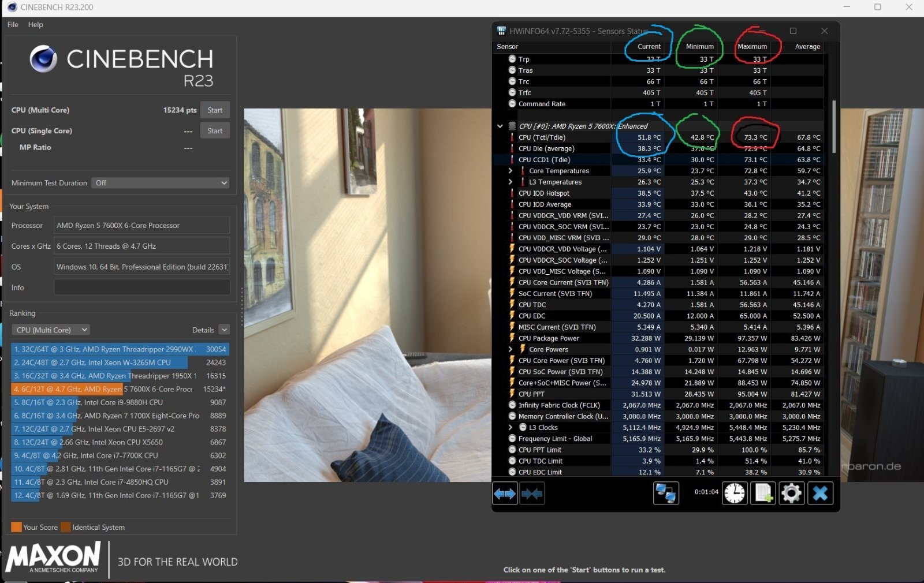Select the CPU Die (average) sensor row

[658, 148]
